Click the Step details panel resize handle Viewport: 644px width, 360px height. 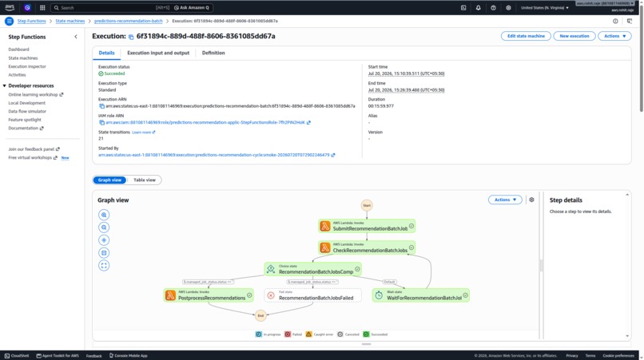point(541,266)
